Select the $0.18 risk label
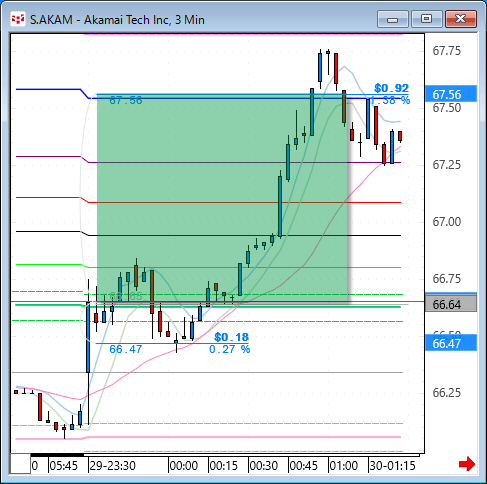487x484 pixels. click(231, 337)
